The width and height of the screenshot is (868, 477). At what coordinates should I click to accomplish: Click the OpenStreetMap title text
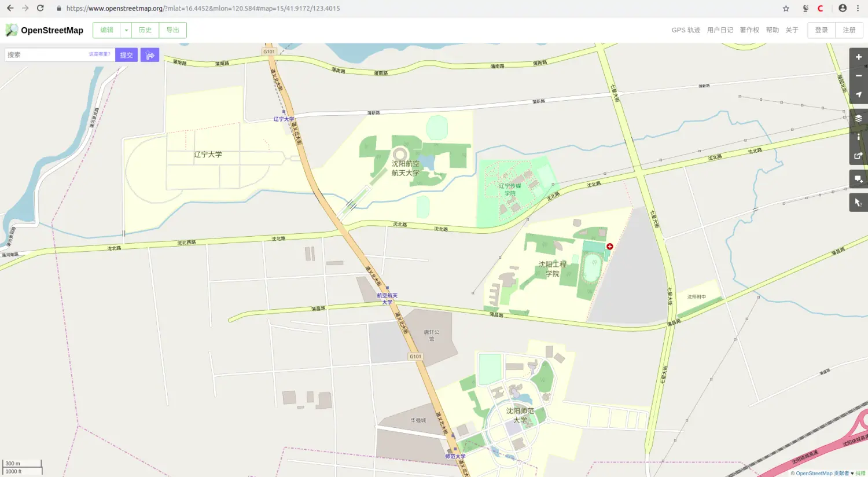click(52, 30)
